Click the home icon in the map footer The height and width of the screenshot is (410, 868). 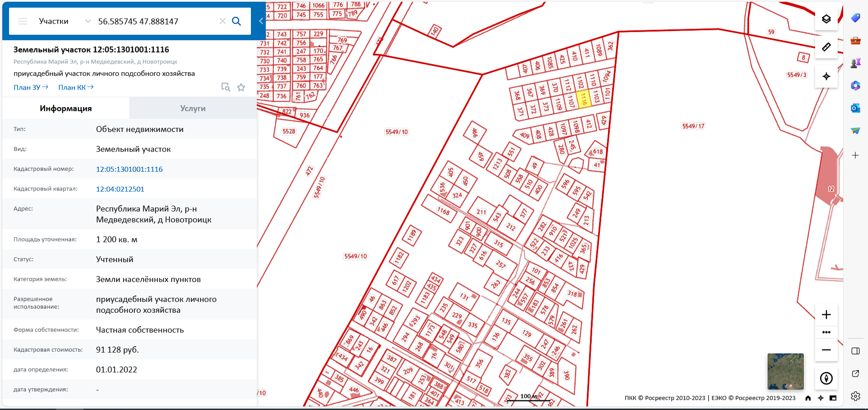(x=808, y=398)
